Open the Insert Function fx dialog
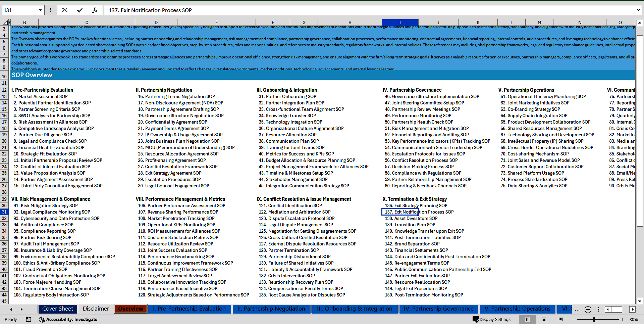Viewport: 644px width, 324px height. 95,10
